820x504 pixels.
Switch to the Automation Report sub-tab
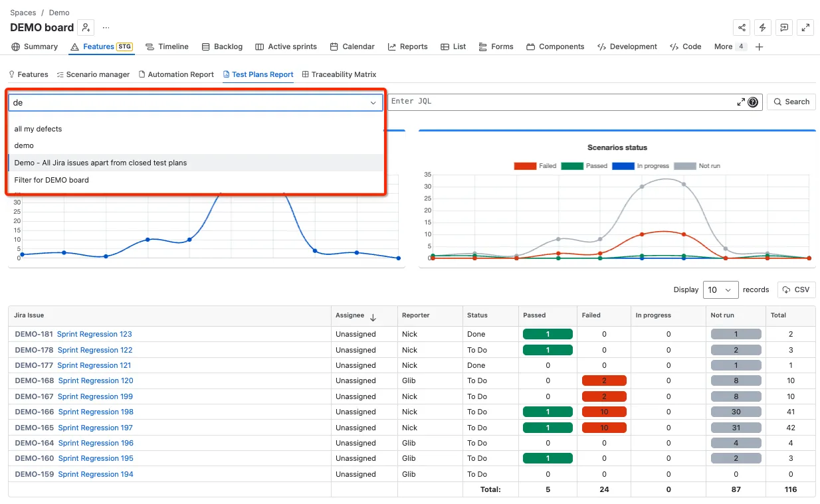176,74
